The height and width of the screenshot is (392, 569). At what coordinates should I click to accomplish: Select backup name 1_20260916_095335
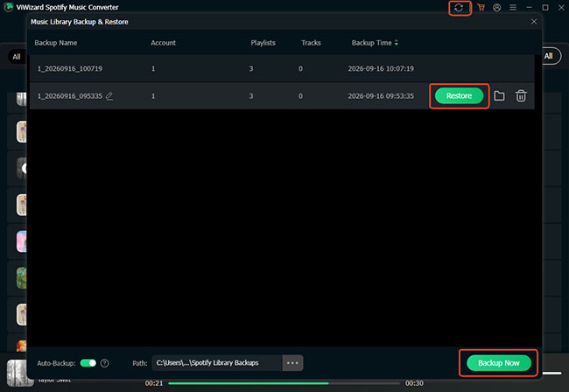(70, 96)
